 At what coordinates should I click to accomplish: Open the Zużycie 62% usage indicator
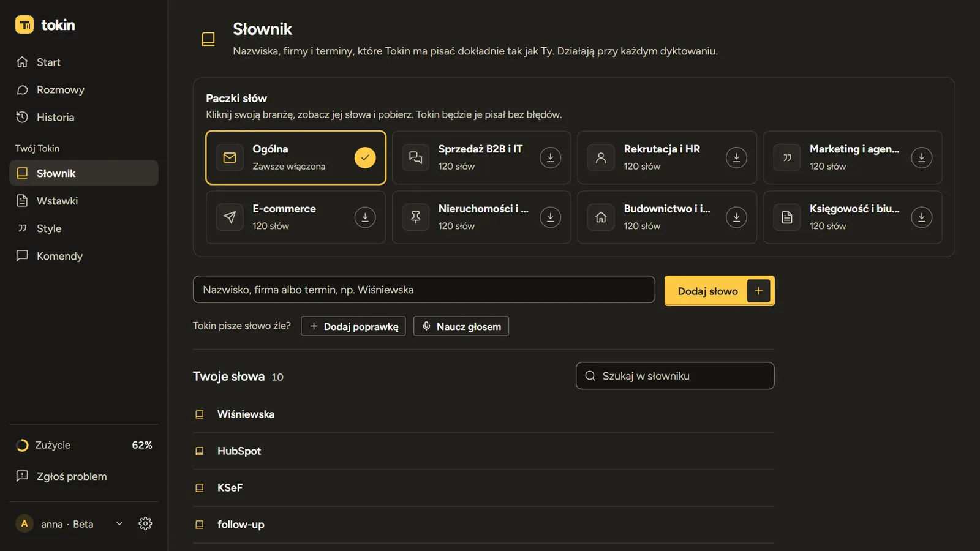tap(84, 445)
